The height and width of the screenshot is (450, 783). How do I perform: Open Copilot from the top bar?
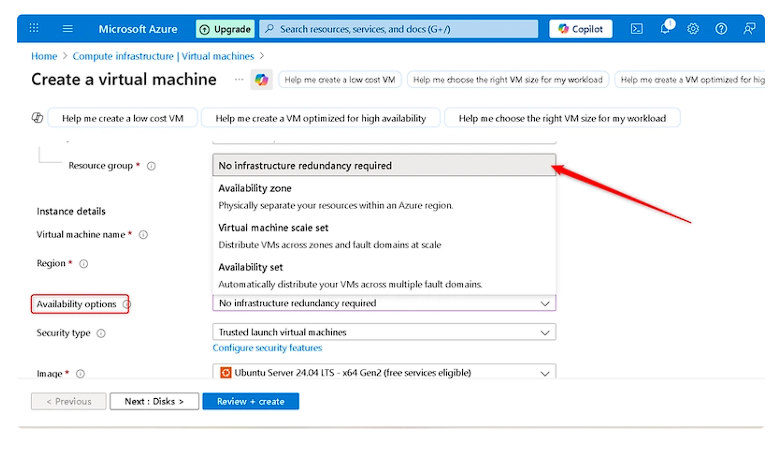point(581,29)
